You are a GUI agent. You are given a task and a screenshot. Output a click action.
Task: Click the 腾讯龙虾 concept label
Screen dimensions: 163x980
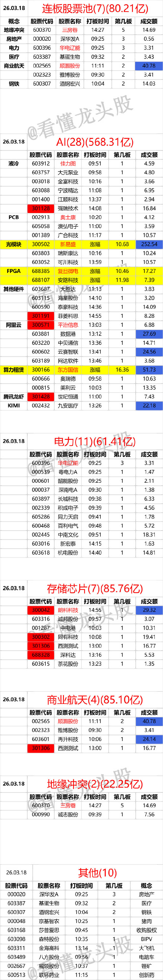coord(14,397)
